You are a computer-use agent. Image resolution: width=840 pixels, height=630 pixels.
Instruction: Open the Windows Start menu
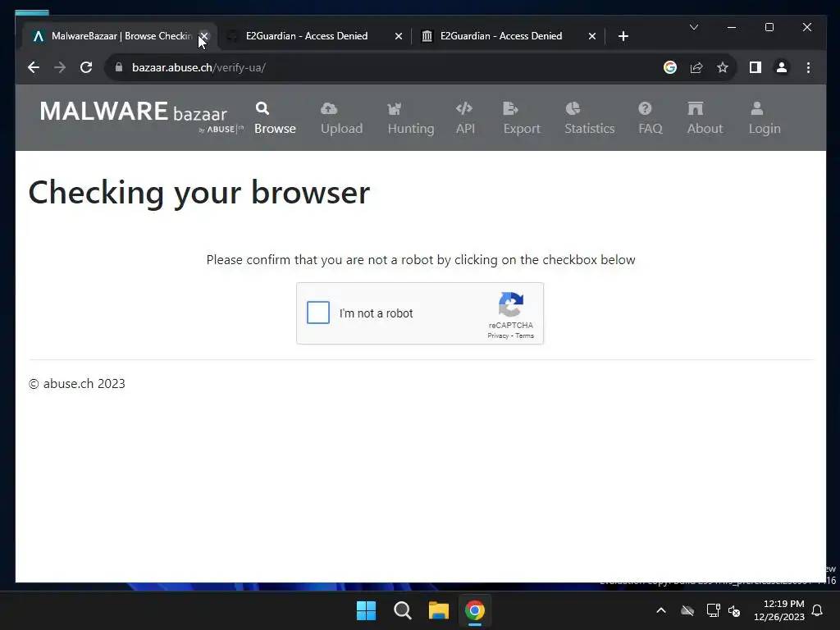tap(367, 610)
